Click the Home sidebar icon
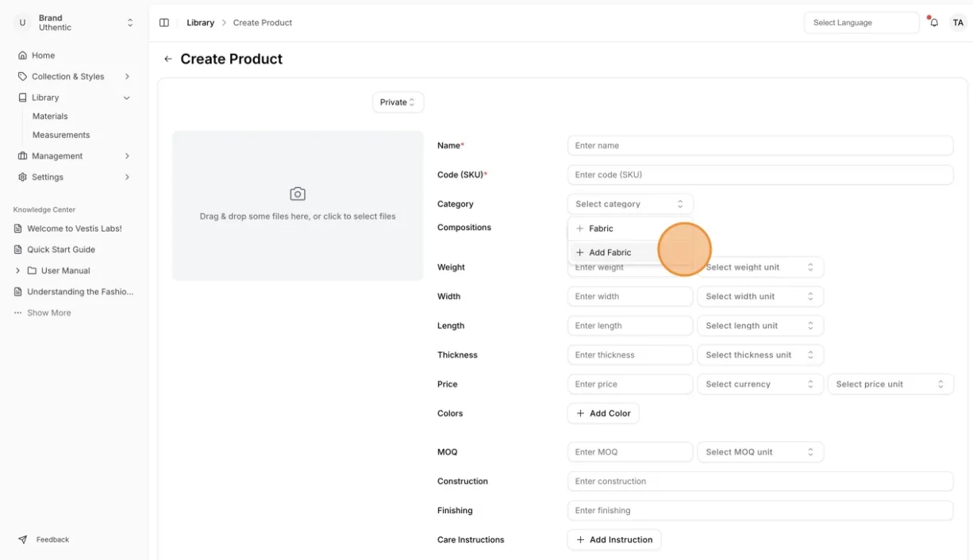 [22, 56]
